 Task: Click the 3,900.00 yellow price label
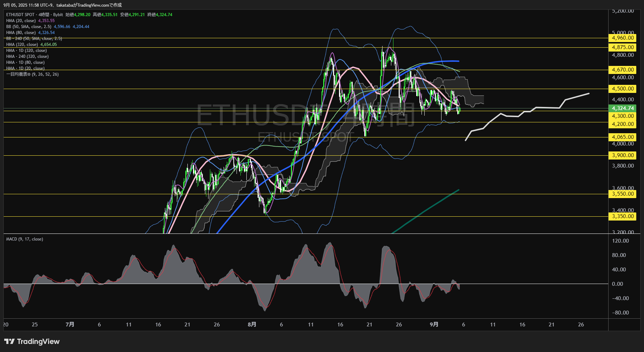point(623,155)
